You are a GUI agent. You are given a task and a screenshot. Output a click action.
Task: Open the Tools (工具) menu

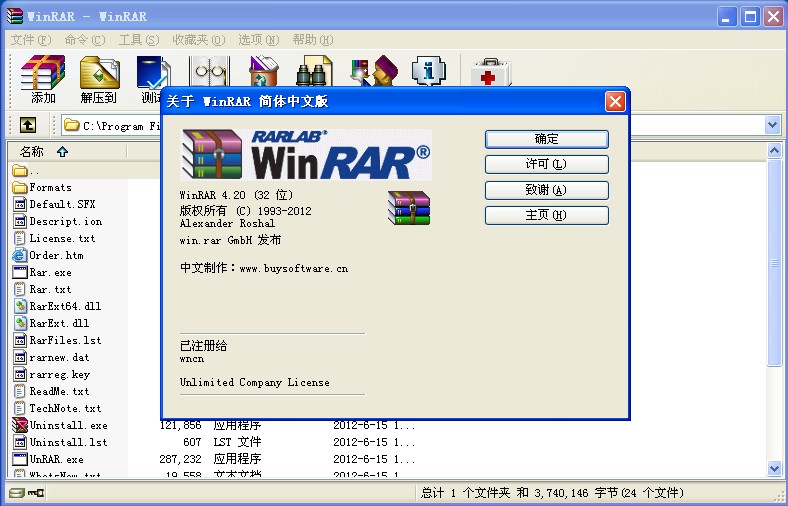point(138,40)
